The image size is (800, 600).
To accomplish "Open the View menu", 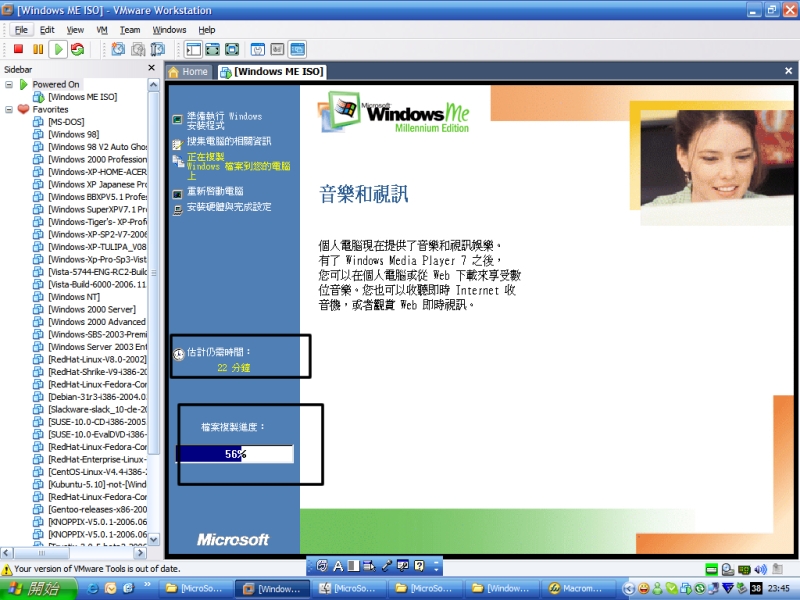I will click(75, 30).
